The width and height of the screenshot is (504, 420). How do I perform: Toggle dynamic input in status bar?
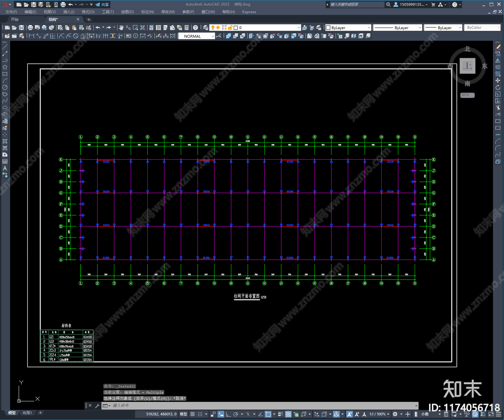point(221,414)
